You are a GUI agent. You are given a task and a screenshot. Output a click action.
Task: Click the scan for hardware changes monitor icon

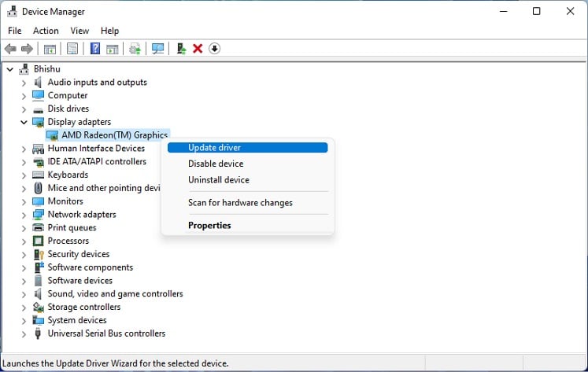(x=157, y=49)
